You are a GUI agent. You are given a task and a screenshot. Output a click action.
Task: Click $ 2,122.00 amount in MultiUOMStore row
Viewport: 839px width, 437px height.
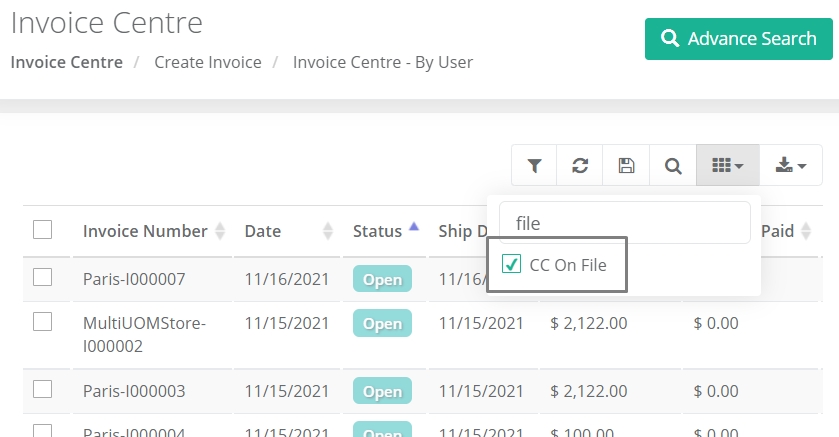pyautogui.click(x=589, y=323)
